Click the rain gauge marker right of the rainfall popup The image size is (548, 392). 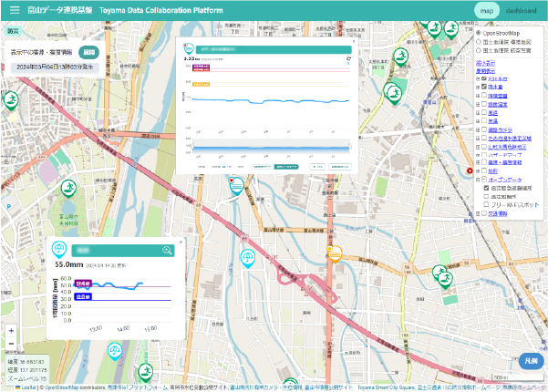point(248,259)
